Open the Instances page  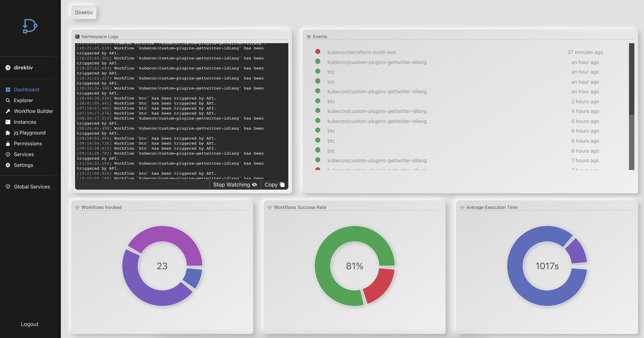(25, 122)
